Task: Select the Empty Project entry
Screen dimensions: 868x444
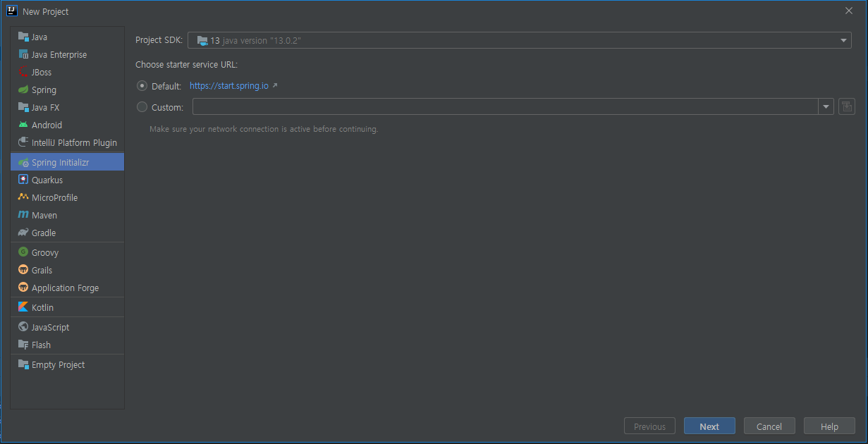Action: 68,364
